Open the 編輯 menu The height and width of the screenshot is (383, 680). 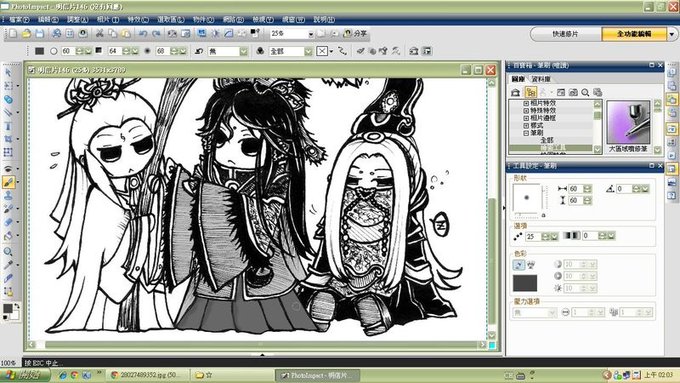(x=48, y=20)
